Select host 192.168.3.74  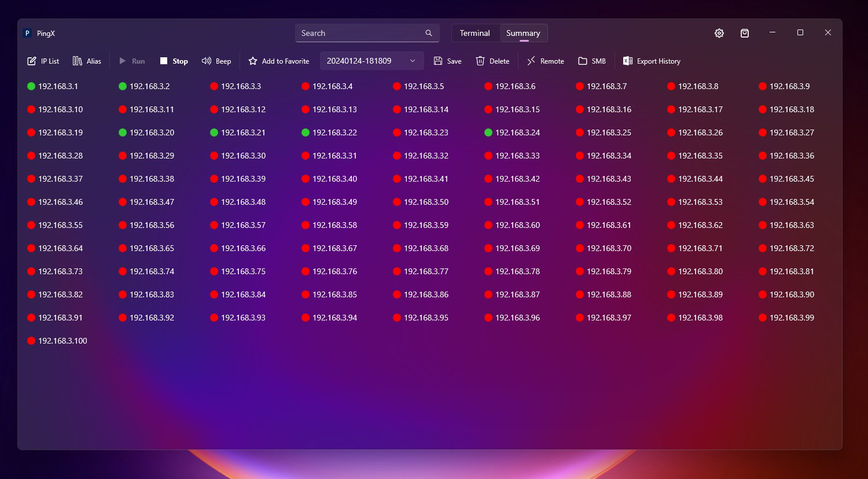tap(146, 271)
